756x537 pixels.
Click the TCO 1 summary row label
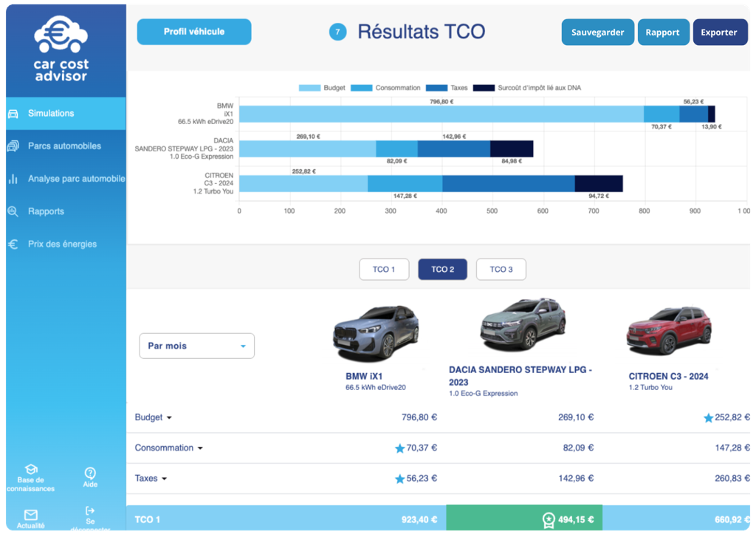(148, 519)
